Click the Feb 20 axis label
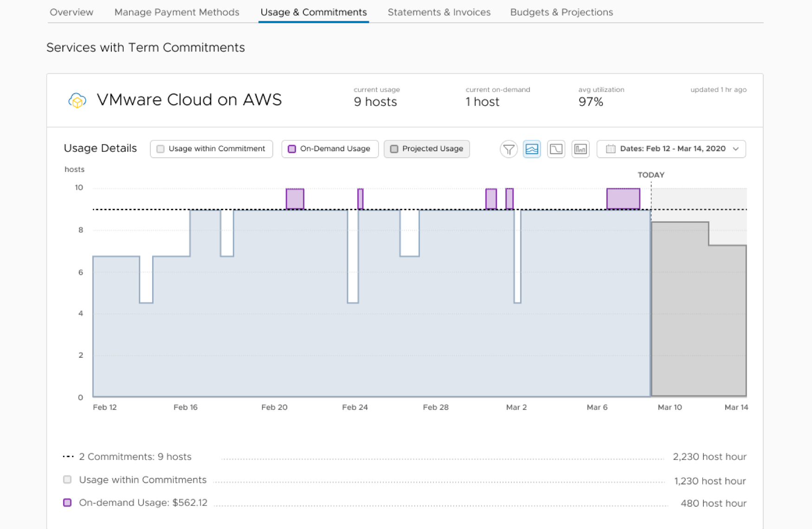Image resolution: width=812 pixels, height=529 pixels. pos(274,407)
